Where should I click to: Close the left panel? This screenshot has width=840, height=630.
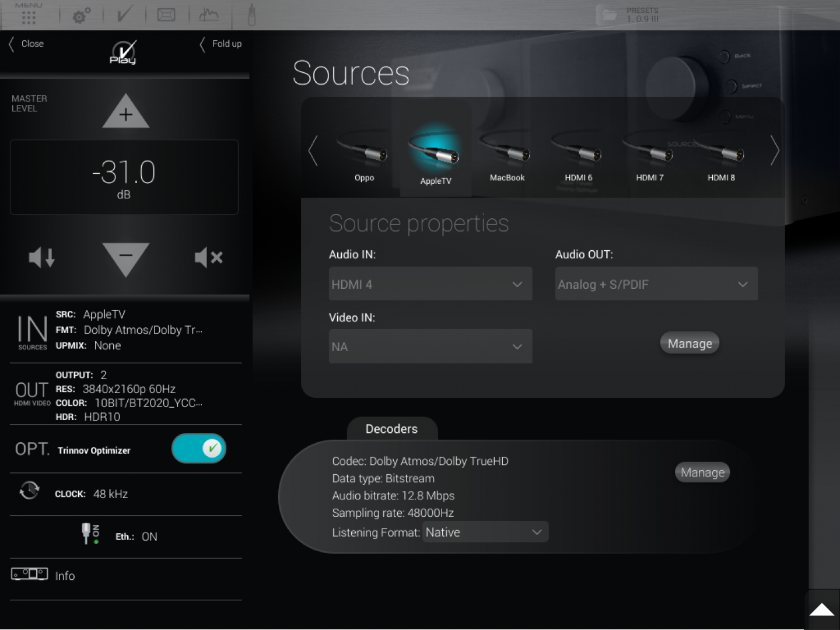click(x=26, y=44)
